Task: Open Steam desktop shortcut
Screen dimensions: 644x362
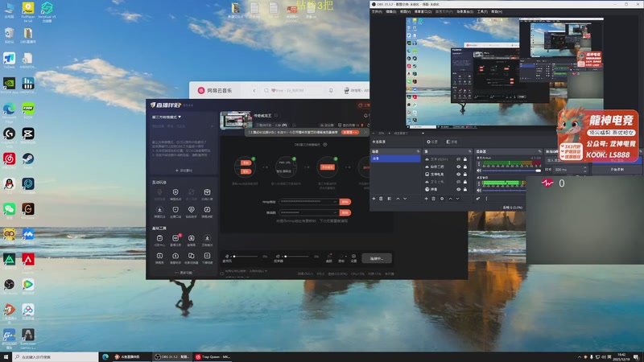Action: coord(28,159)
